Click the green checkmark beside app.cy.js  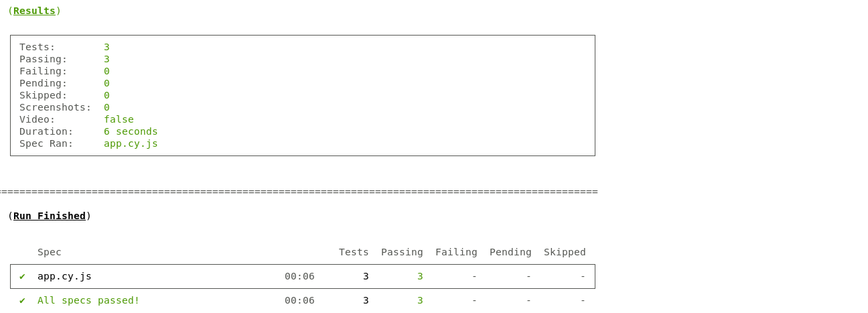click(x=22, y=276)
